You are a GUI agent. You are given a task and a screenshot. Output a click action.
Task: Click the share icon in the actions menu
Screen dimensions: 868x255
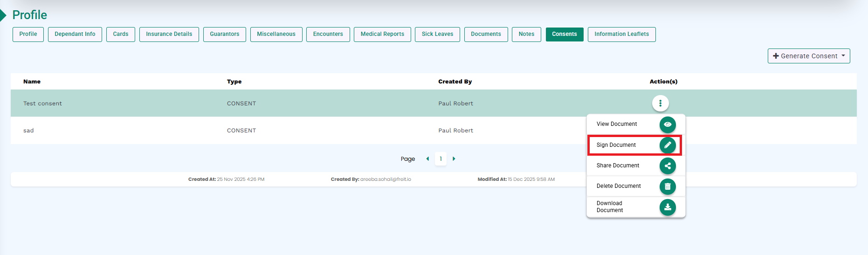tap(668, 166)
